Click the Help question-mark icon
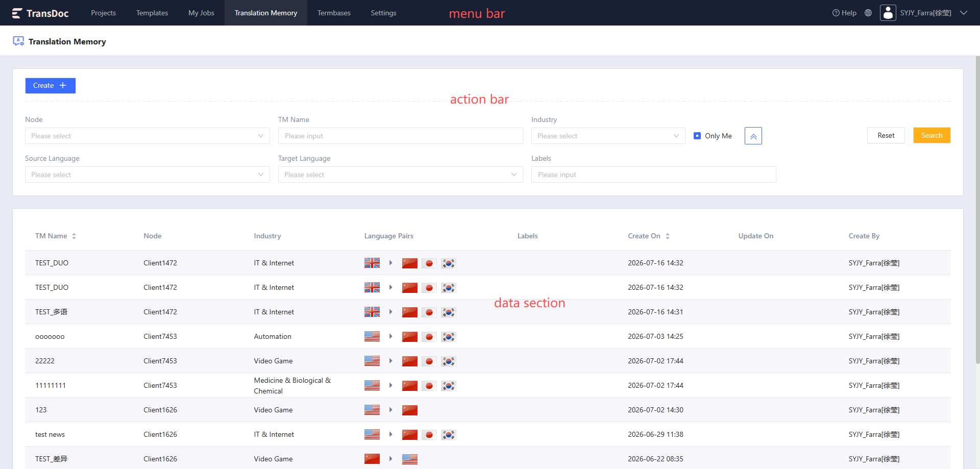Image resolution: width=980 pixels, height=469 pixels. [836, 13]
